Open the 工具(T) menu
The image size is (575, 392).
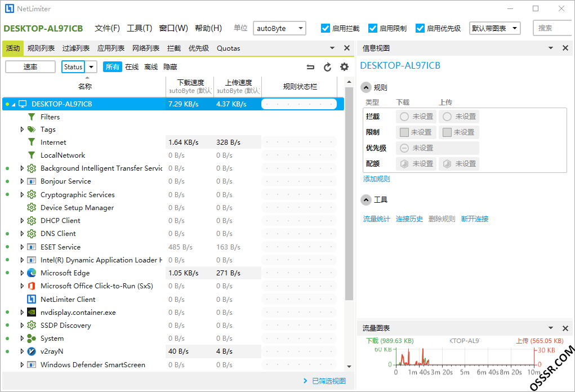(139, 28)
